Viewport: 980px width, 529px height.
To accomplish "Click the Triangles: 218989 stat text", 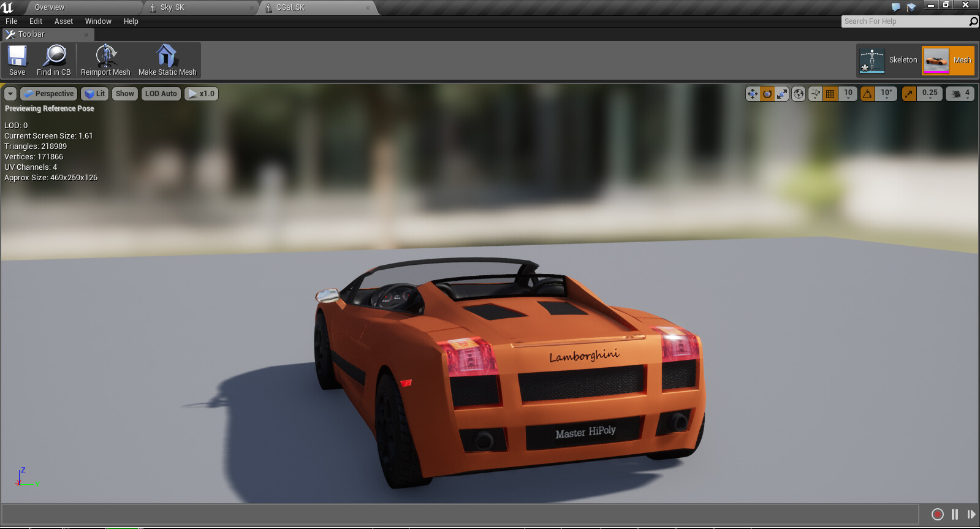I will [36, 147].
